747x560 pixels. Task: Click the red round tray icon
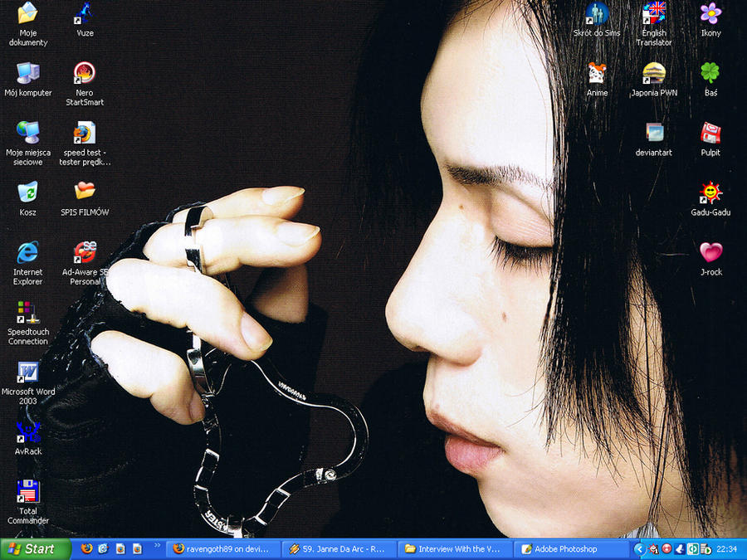coord(667,549)
